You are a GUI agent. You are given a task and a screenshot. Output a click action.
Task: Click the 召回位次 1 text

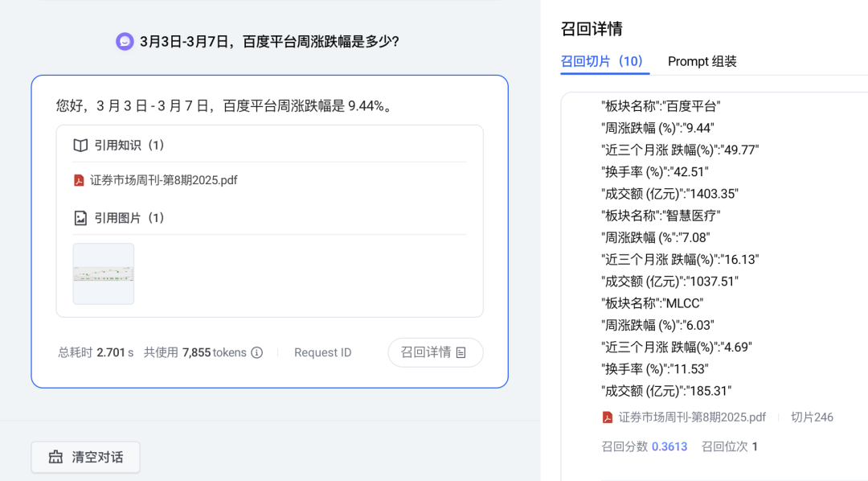(x=730, y=446)
